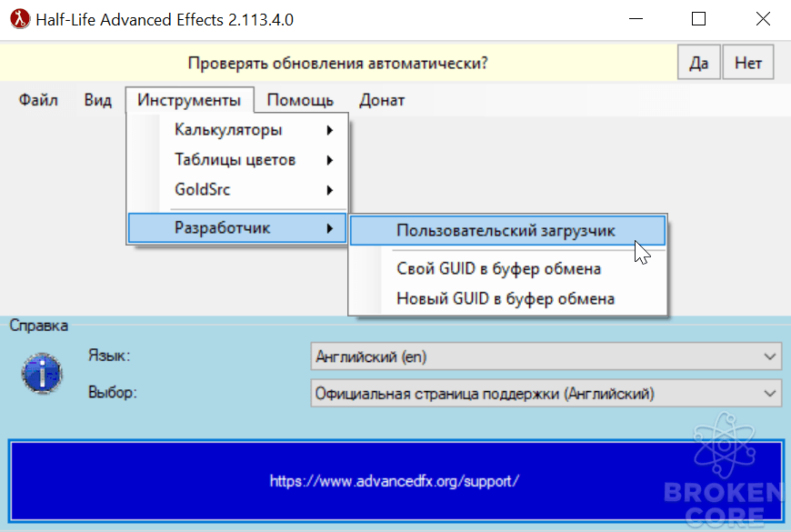Screen dimensions: 791x532
Task: Click the Нет button for auto updates
Action: pos(748,63)
